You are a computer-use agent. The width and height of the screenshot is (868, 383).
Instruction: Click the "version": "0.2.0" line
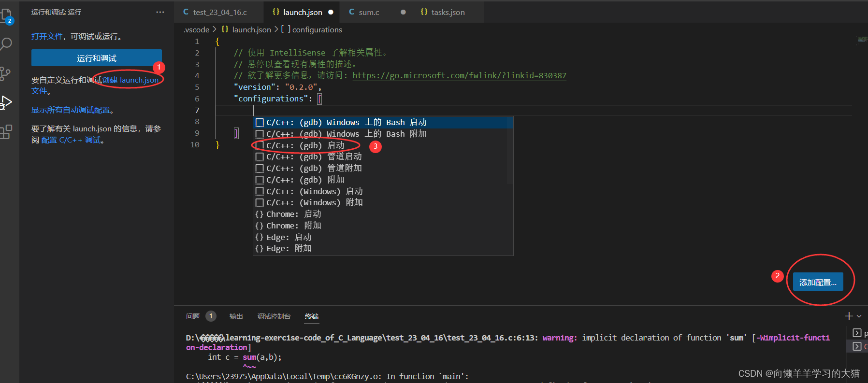[x=277, y=87]
